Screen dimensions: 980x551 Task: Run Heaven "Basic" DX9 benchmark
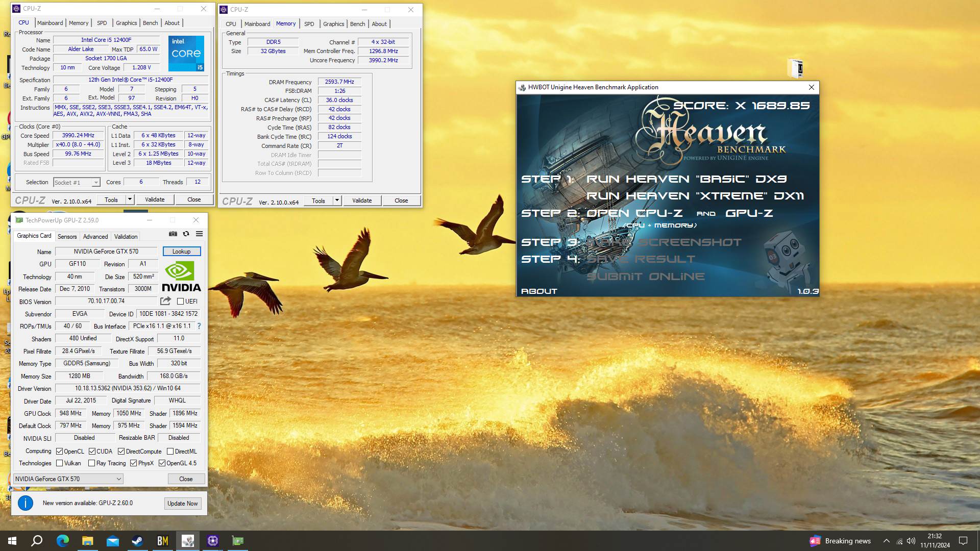tap(687, 179)
